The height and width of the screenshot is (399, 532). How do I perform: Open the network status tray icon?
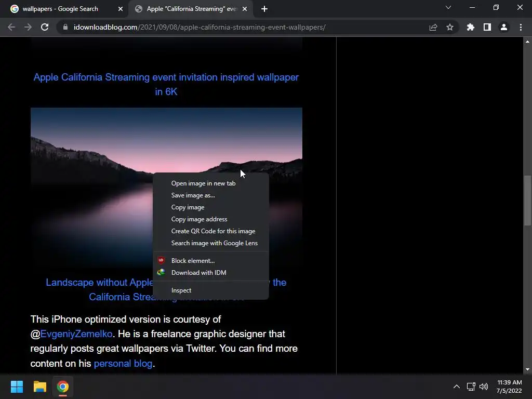pos(471,387)
